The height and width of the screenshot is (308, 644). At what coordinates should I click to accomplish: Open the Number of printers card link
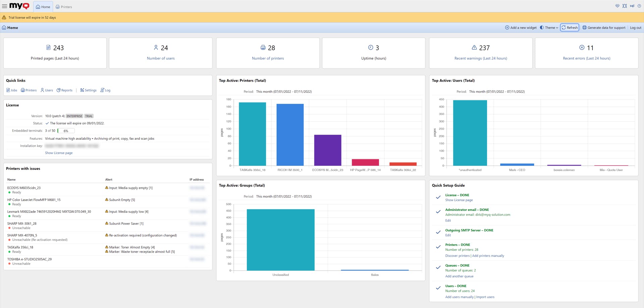click(268, 58)
